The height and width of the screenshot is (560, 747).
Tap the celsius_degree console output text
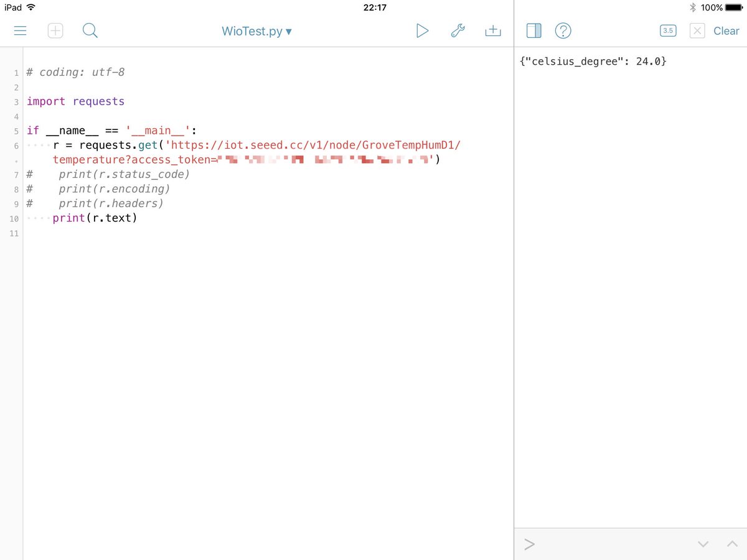tap(591, 61)
